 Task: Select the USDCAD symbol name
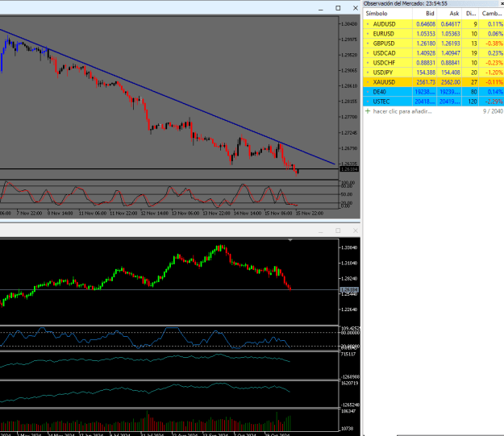point(384,53)
